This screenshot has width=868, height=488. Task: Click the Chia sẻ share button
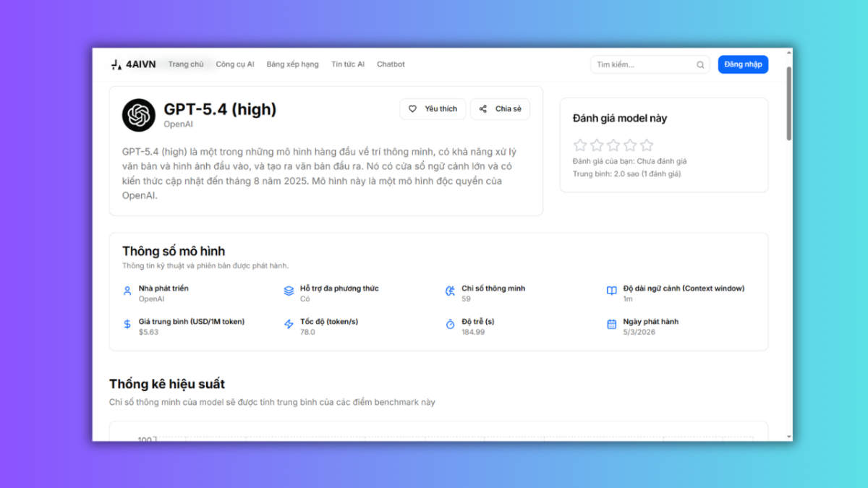500,109
